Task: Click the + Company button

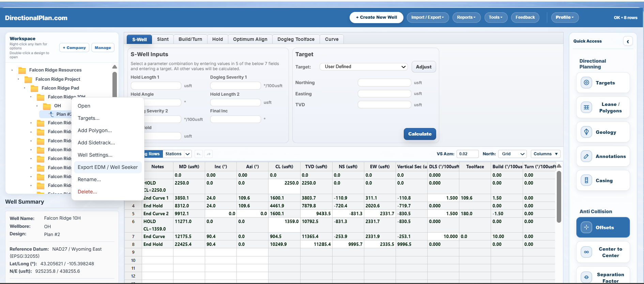Action: [74, 48]
